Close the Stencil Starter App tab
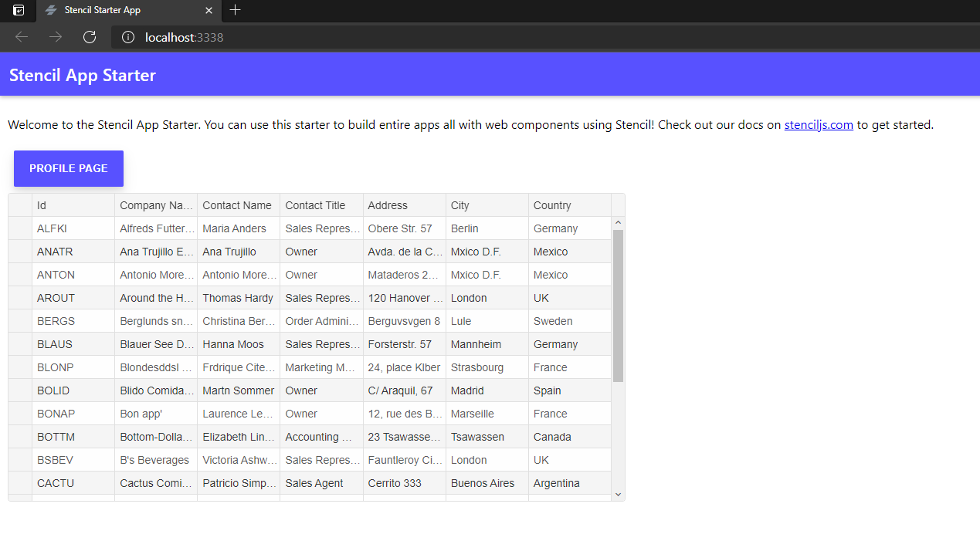 coord(209,11)
